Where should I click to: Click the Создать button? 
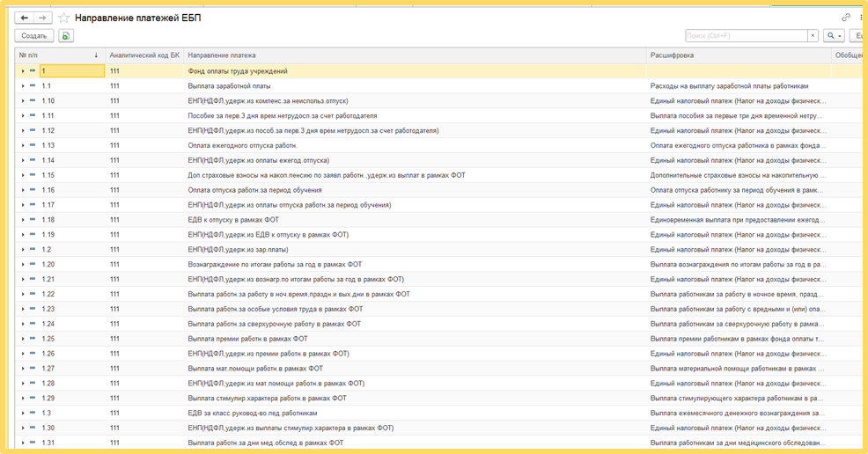tap(33, 36)
